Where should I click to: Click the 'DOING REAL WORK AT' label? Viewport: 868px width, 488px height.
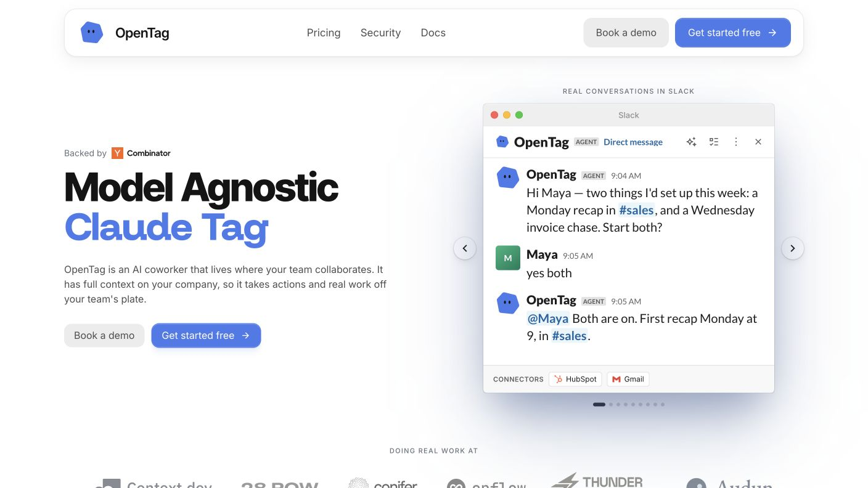(x=433, y=451)
